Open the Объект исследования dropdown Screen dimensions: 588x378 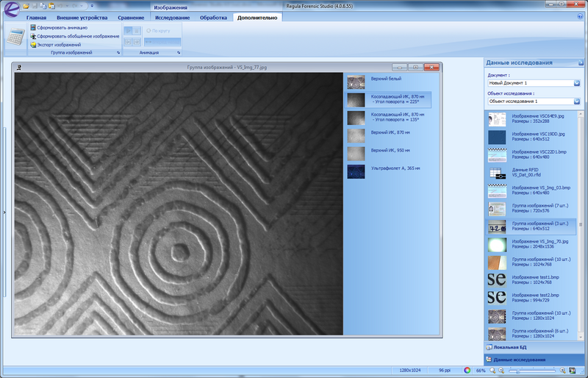click(x=576, y=101)
